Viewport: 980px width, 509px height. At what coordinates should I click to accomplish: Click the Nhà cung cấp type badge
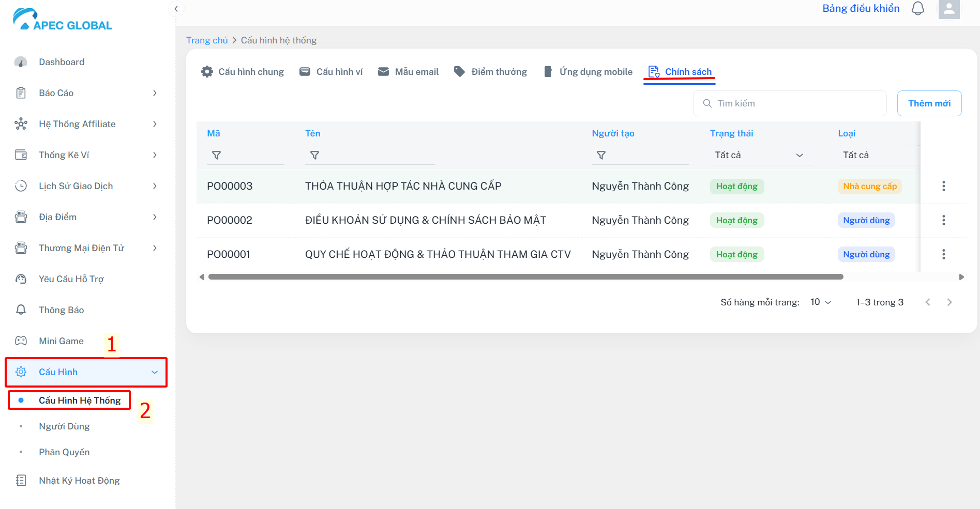click(x=870, y=186)
